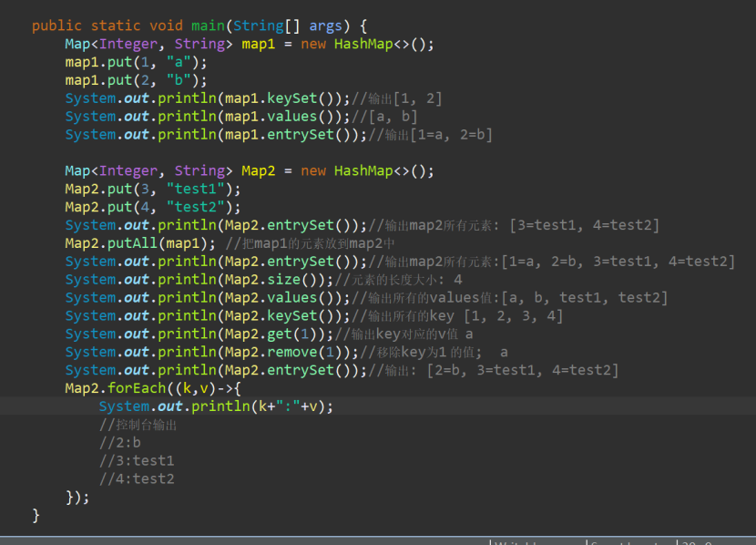
Task: Click the println(Map2.keySet()) call
Action: (208, 316)
